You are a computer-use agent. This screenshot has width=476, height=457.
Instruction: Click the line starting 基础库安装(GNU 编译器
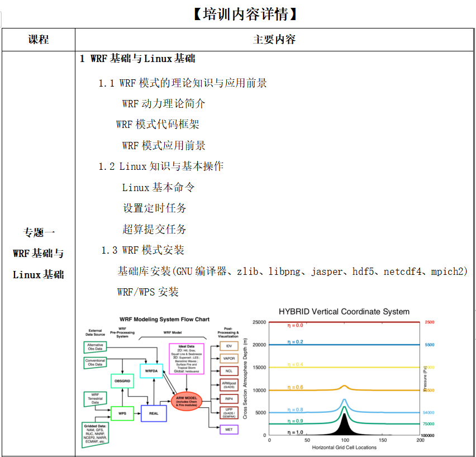[292, 271]
